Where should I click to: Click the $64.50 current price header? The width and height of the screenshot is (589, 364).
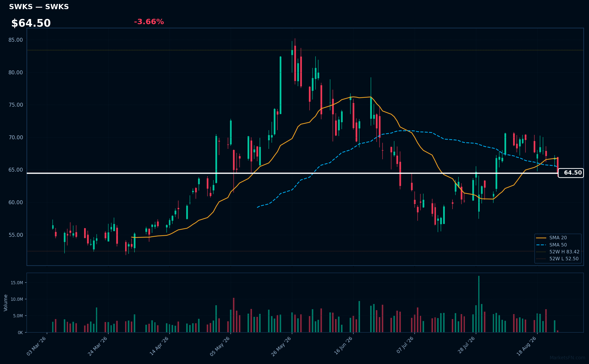[31, 23]
